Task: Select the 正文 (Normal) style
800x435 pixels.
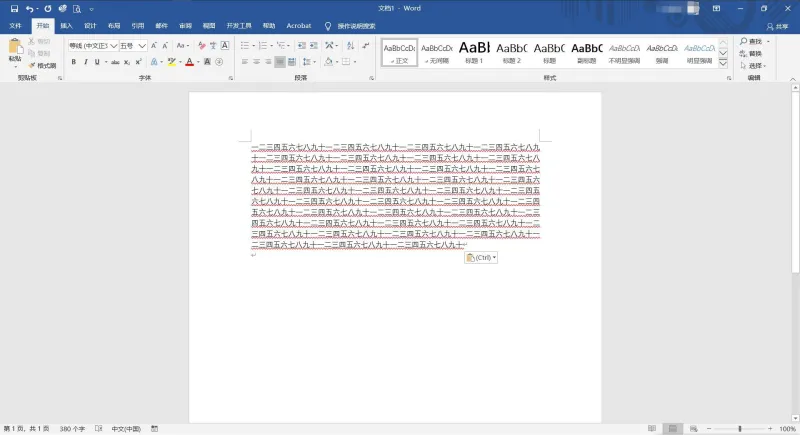Action: click(399, 52)
